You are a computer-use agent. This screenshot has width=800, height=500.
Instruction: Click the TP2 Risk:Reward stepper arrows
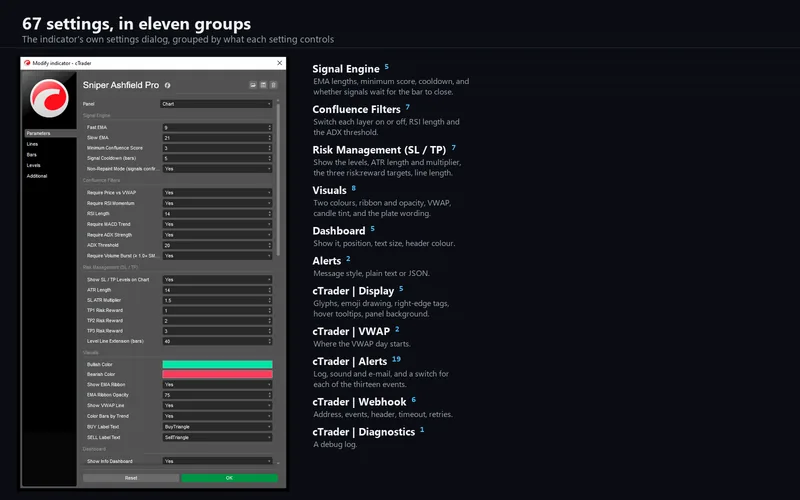pyautogui.click(x=270, y=320)
